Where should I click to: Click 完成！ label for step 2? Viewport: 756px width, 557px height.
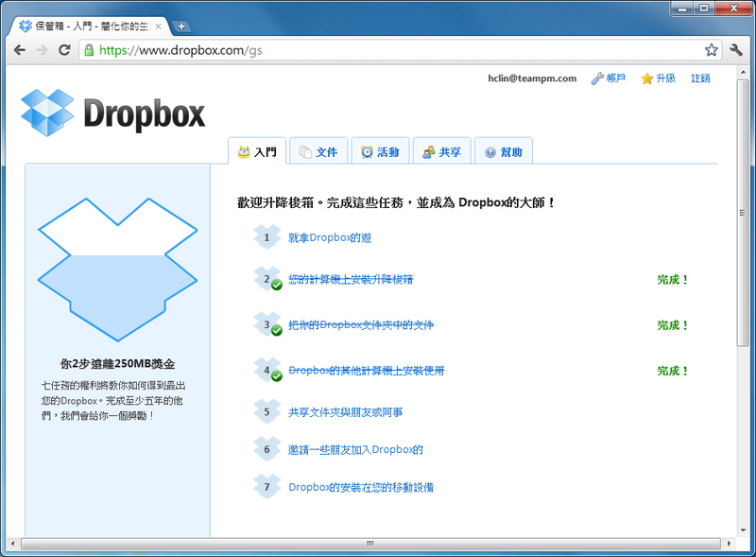(672, 280)
